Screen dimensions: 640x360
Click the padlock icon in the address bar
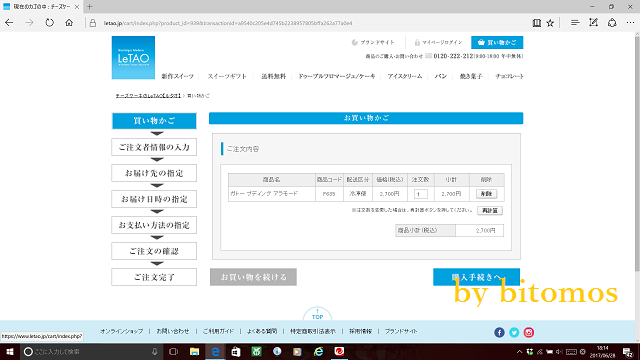(93, 23)
